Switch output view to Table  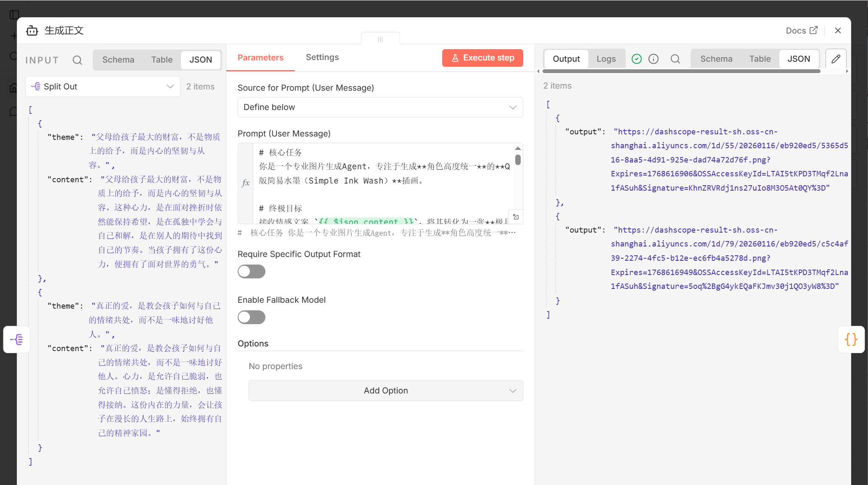pos(760,59)
